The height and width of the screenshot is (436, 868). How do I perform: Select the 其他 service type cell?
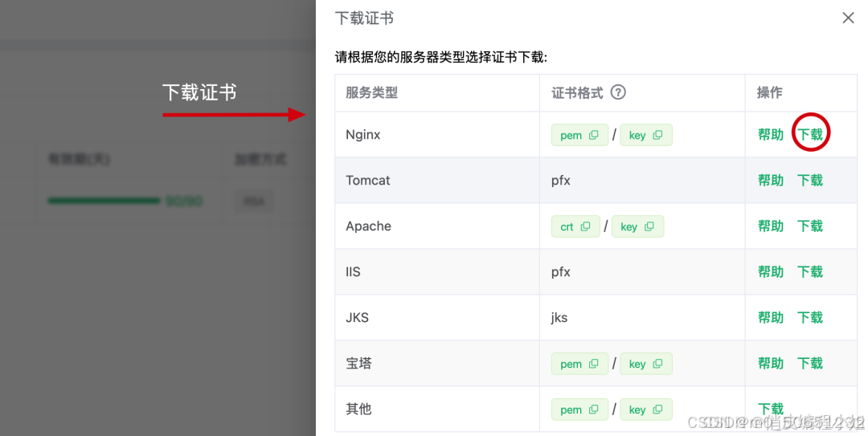point(437,409)
